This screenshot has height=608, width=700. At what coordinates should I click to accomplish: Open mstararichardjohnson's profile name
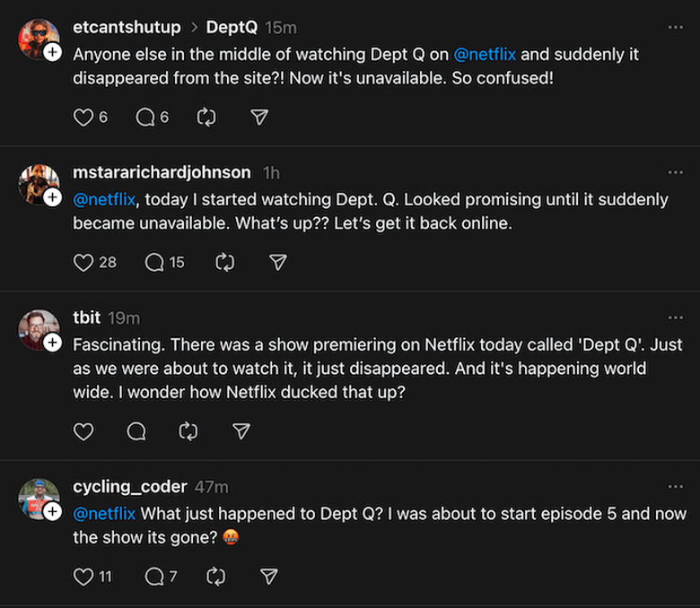click(162, 172)
